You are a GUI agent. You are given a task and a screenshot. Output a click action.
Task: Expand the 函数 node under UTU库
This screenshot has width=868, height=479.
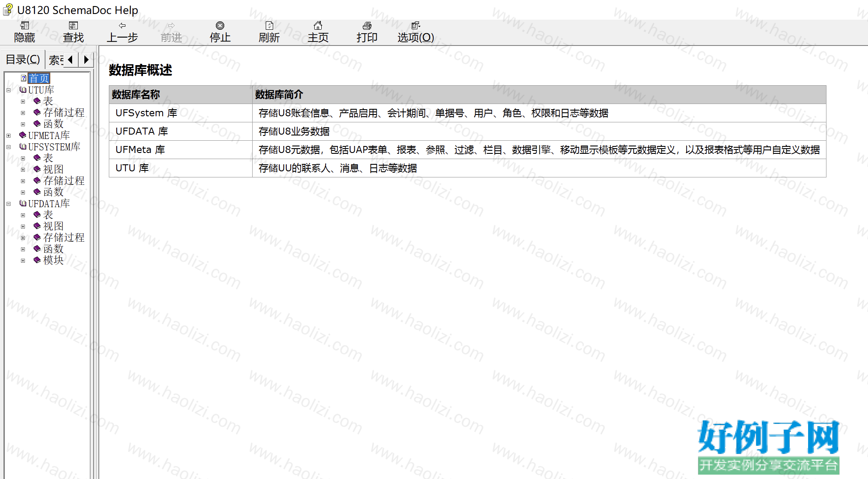point(23,124)
